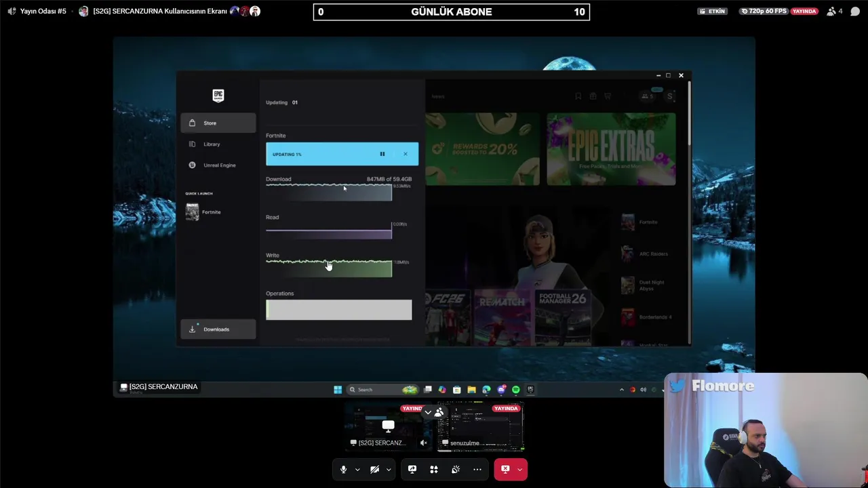Open the friends icon in Epic header

pyautogui.click(x=648, y=96)
